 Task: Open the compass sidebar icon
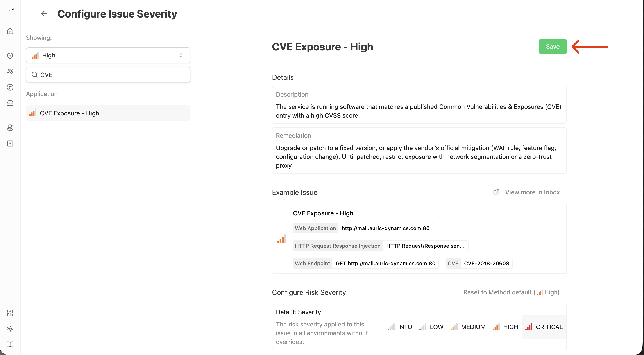point(10,87)
